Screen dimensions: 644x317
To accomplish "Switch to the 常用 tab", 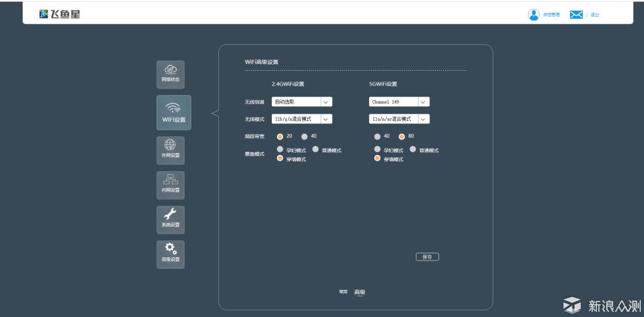I will (343, 292).
